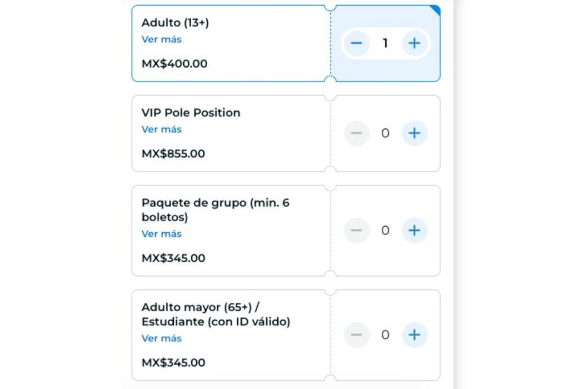Click the VIP Pole Position ticket title
This screenshot has width=588, height=389.
191,112
